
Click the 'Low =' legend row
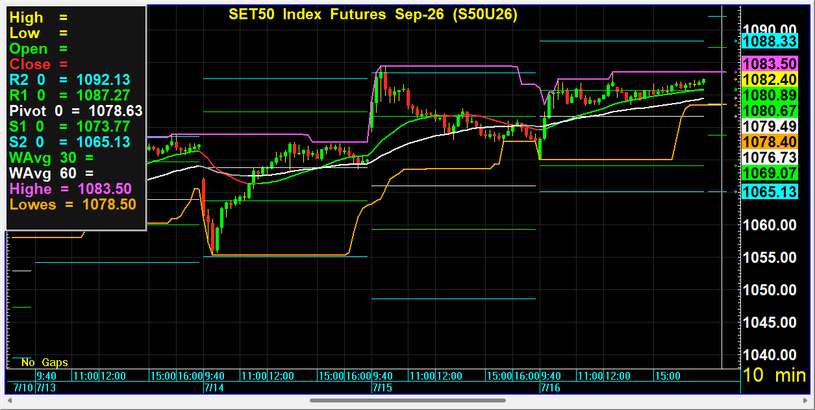38,33
